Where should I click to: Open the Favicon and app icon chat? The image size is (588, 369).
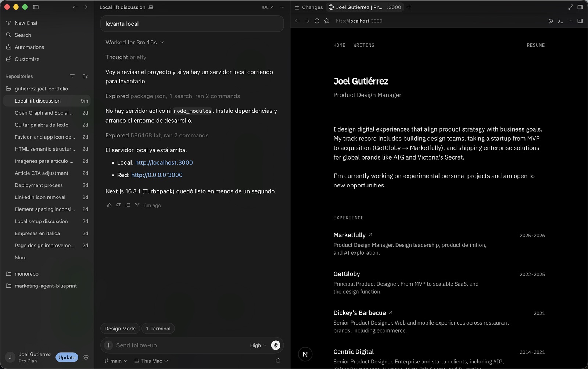[x=47, y=137]
